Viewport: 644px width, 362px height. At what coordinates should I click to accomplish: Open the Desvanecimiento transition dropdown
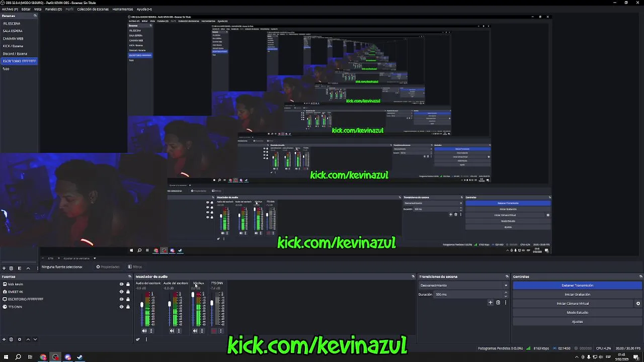coord(463,286)
